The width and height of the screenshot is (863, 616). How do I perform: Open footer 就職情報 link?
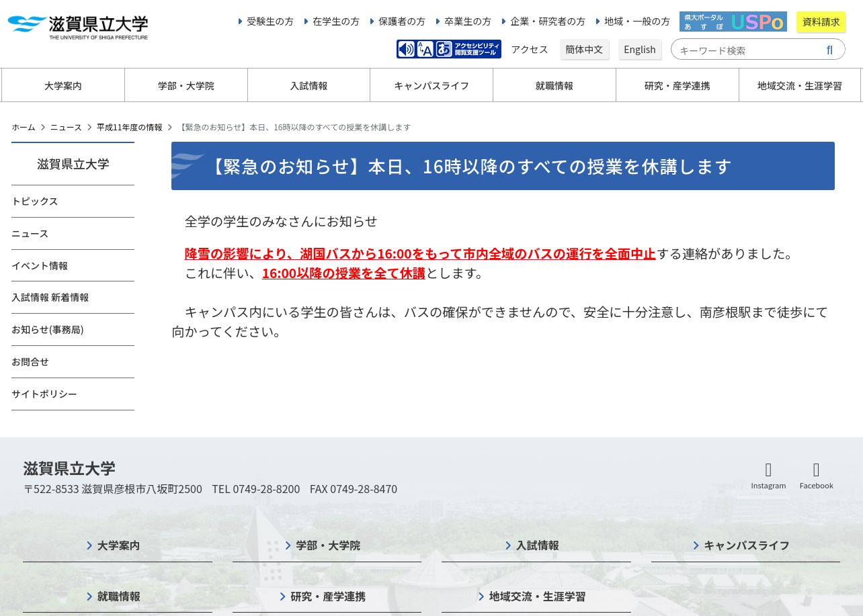click(x=118, y=597)
